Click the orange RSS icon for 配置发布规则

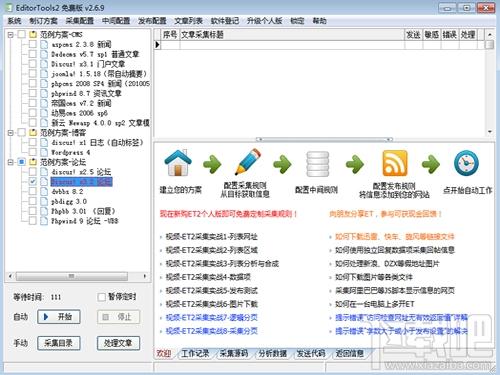tap(395, 163)
